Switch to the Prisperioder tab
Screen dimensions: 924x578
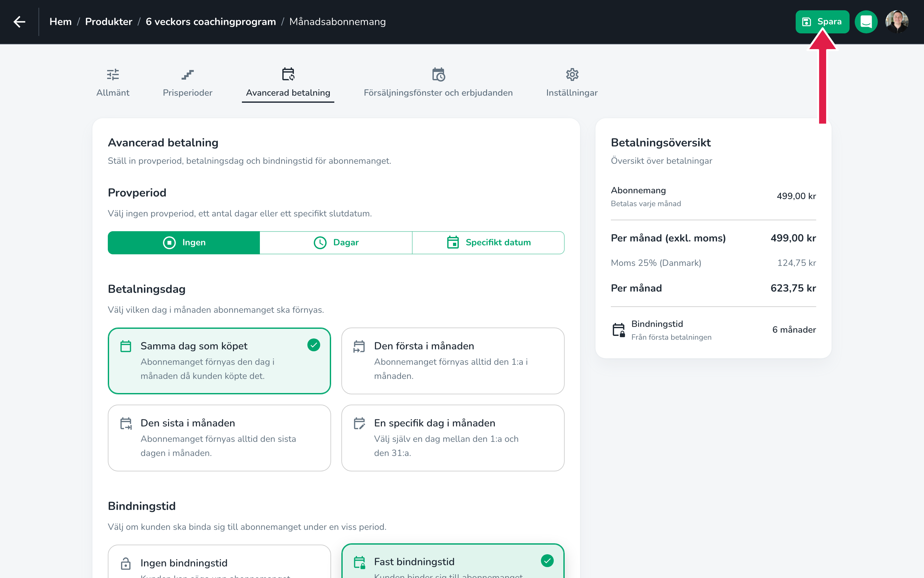point(187,83)
